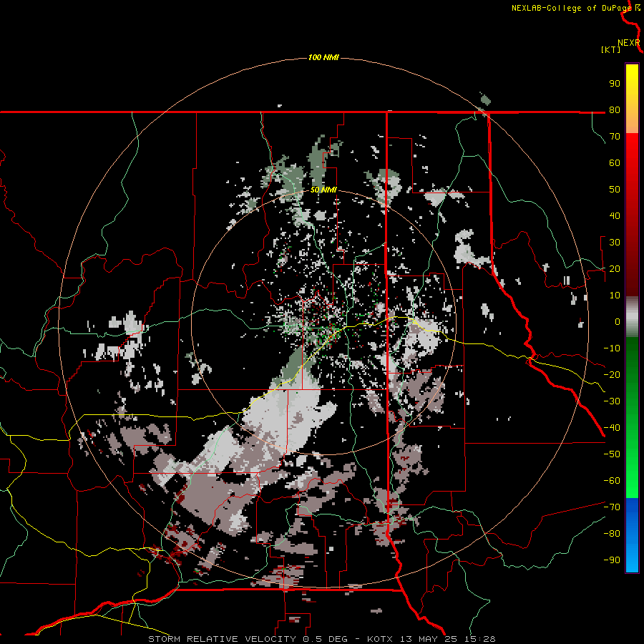Screen dimensions: 644x644
Task: Click the 15:28 timestamp in caption
Action: [x=479, y=639]
